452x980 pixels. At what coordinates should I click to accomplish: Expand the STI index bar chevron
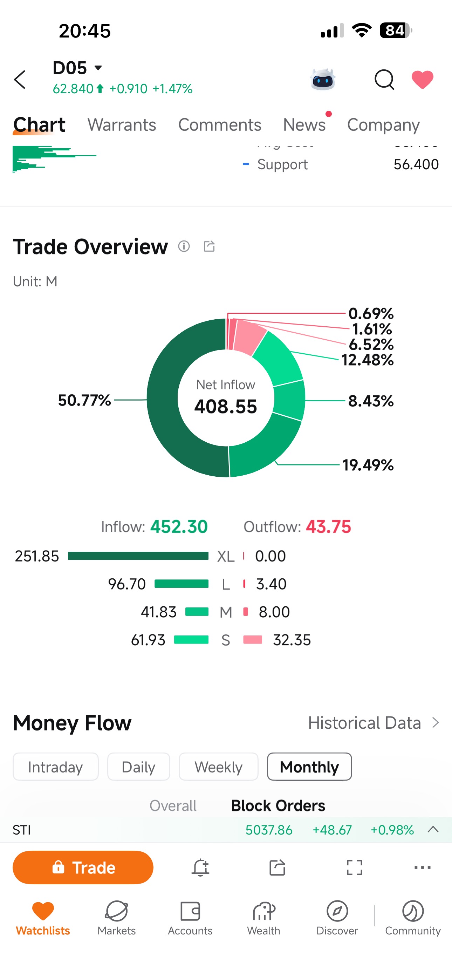pos(433,829)
